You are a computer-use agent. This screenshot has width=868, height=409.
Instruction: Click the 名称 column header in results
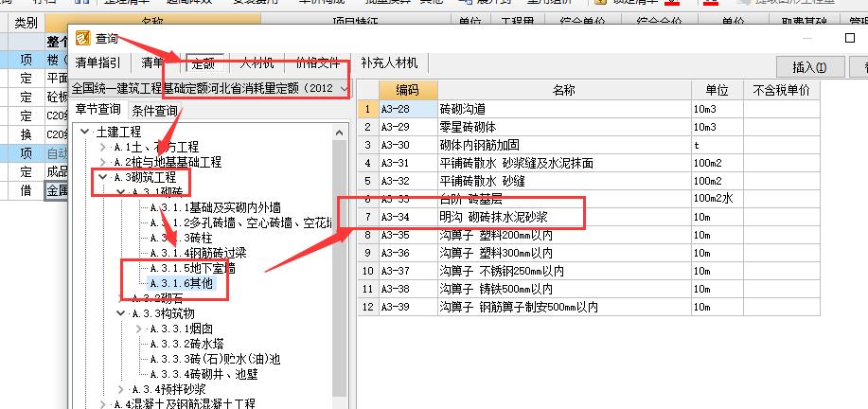(564, 90)
